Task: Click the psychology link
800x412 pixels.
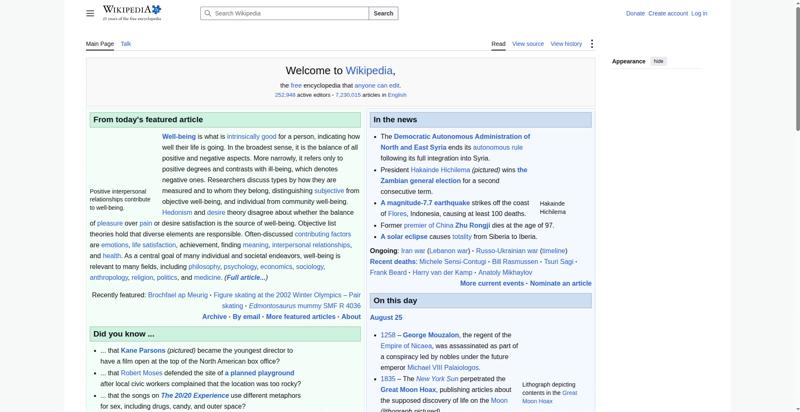Action: pyautogui.click(x=240, y=267)
